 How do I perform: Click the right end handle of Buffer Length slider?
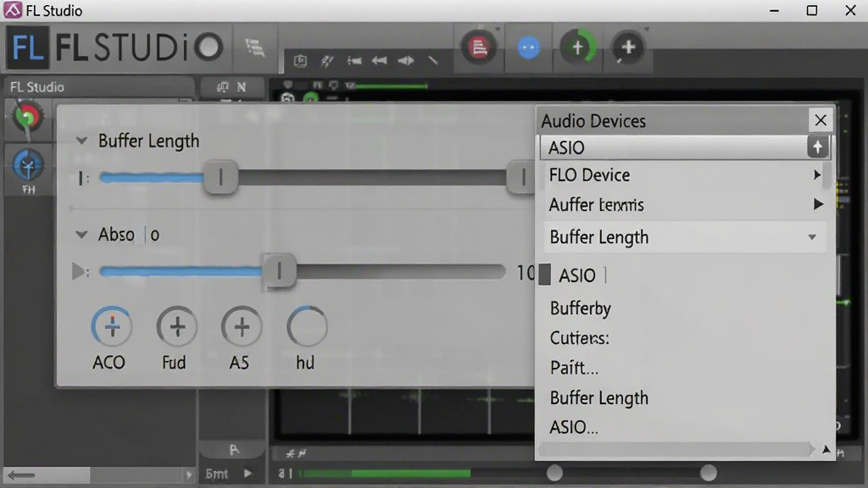[x=522, y=177]
